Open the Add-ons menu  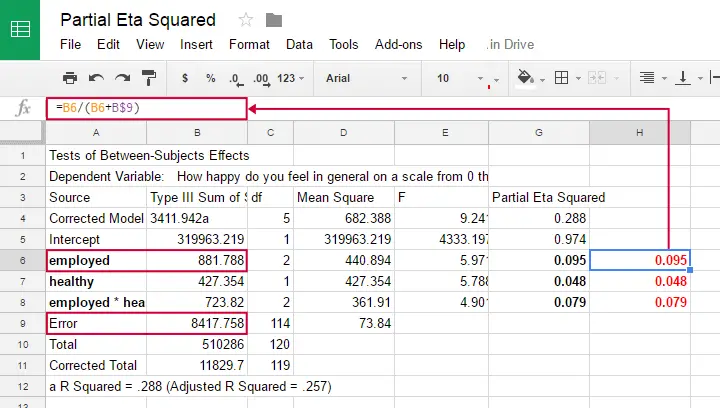coord(398,45)
